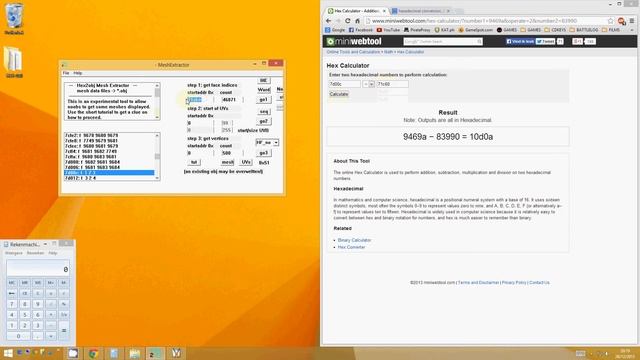Open the Help menu in MeshExtractor

point(78,73)
